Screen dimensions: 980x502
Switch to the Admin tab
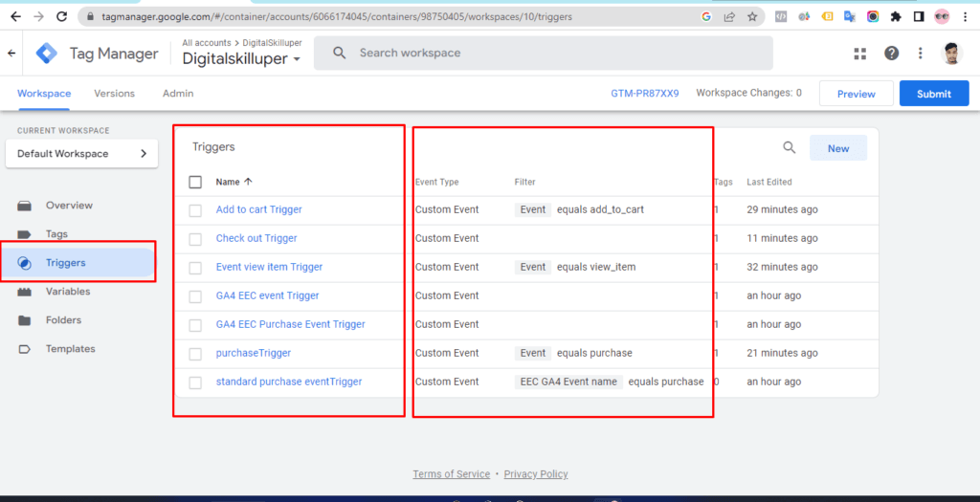[178, 94]
